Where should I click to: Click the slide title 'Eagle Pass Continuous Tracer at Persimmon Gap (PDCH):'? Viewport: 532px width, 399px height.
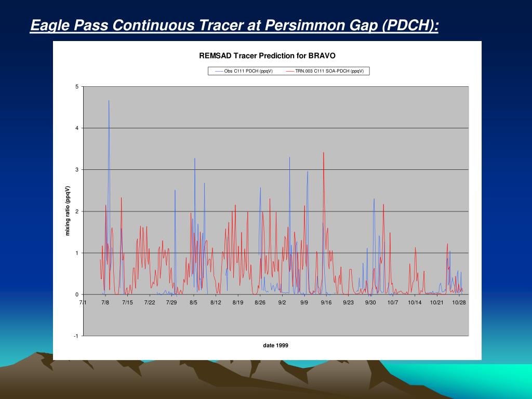point(234,25)
